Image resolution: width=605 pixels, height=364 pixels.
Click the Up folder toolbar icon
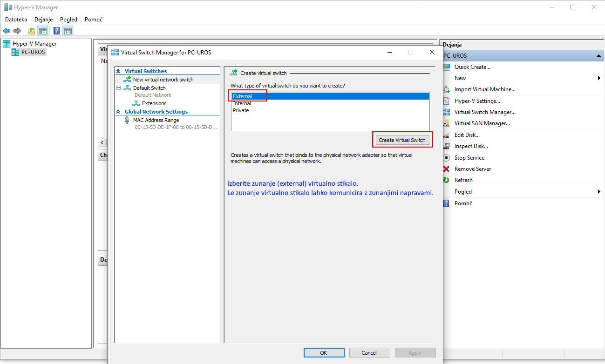pos(32,31)
